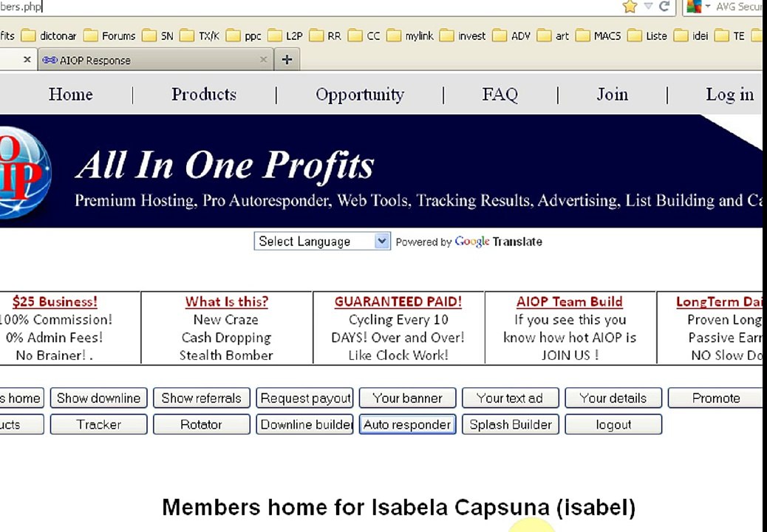Open the Auto responder tool

(x=407, y=424)
